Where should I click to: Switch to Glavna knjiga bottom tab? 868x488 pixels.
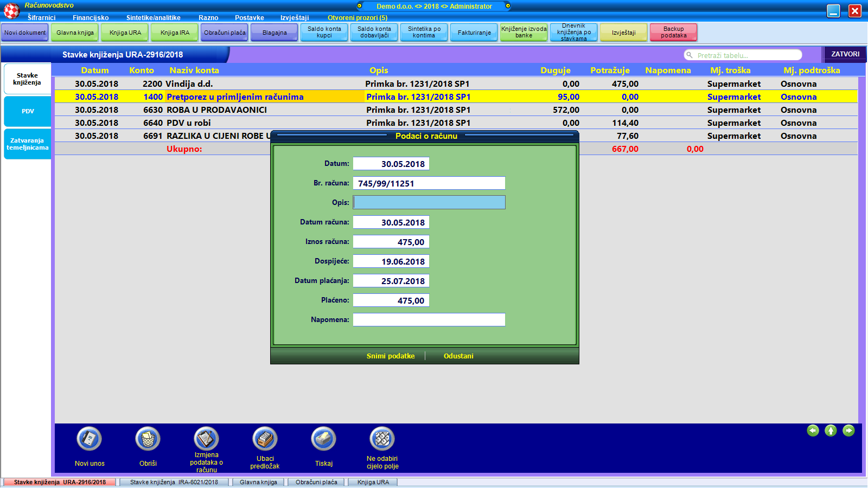coord(258,482)
